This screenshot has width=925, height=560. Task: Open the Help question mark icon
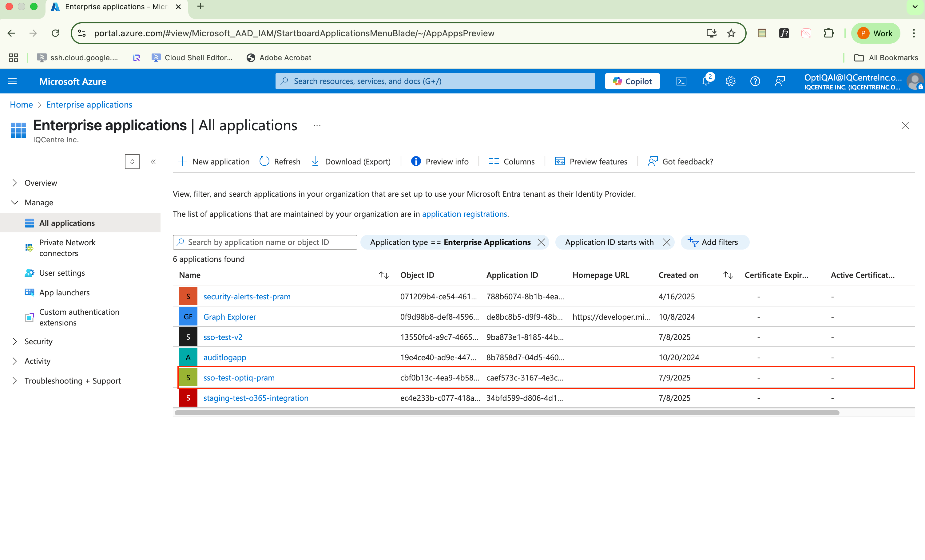(x=755, y=81)
